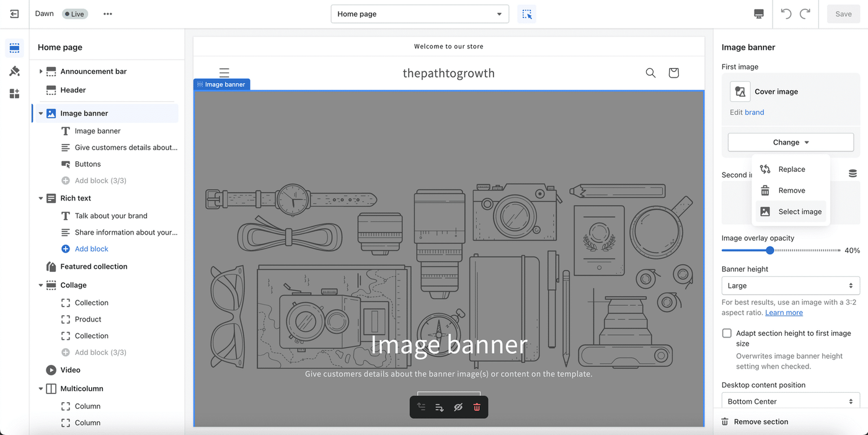Open the Banner height dropdown
This screenshot has height=435, width=868.
(x=790, y=285)
